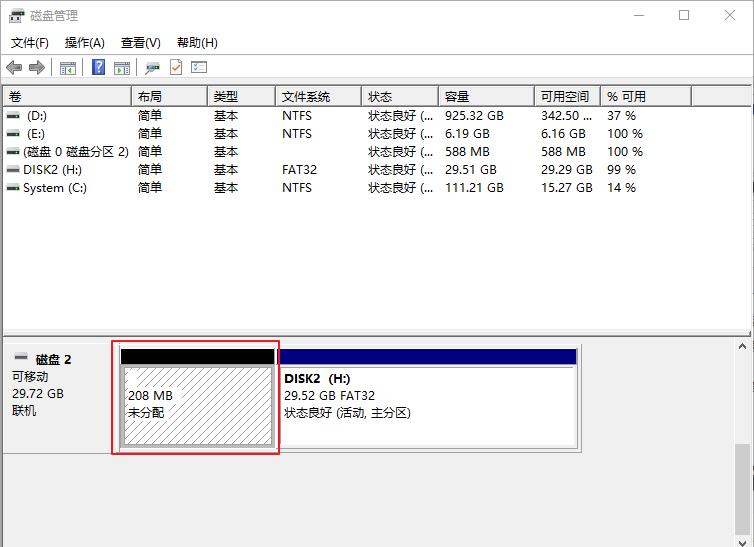The width and height of the screenshot is (754, 547).
Task: Sort by the 类型 column header
Action: tap(241, 97)
